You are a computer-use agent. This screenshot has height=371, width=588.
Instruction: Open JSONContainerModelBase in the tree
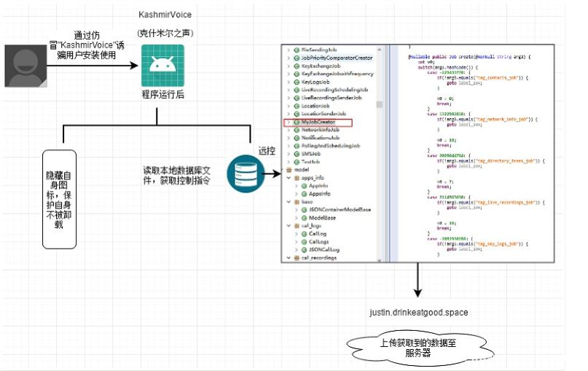pos(340,210)
